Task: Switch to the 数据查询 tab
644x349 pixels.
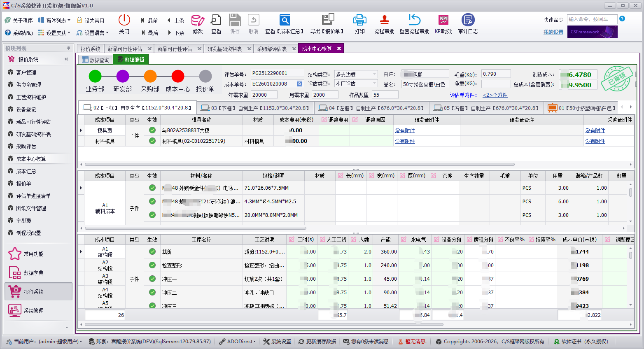Action: [96, 60]
